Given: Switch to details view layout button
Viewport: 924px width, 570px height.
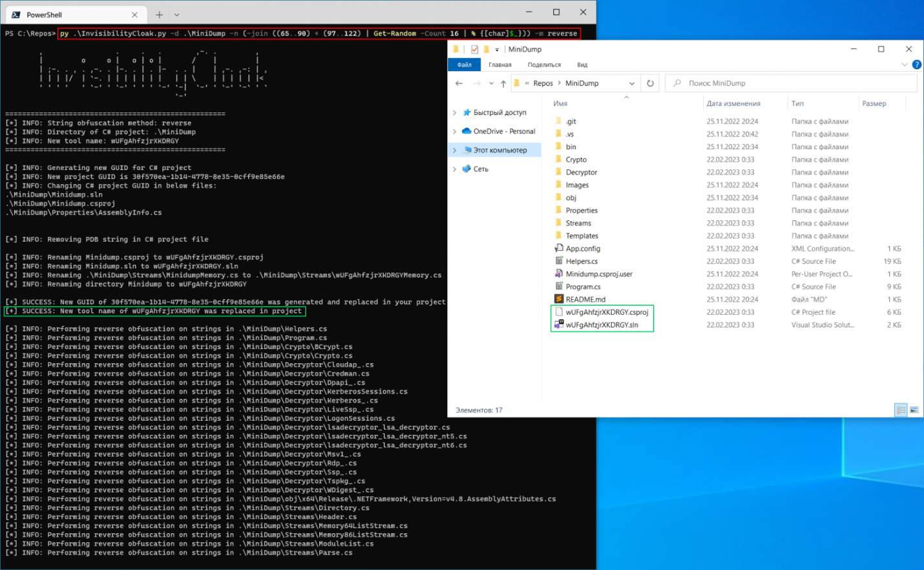Looking at the screenshot, I should [x=901, y=410].
